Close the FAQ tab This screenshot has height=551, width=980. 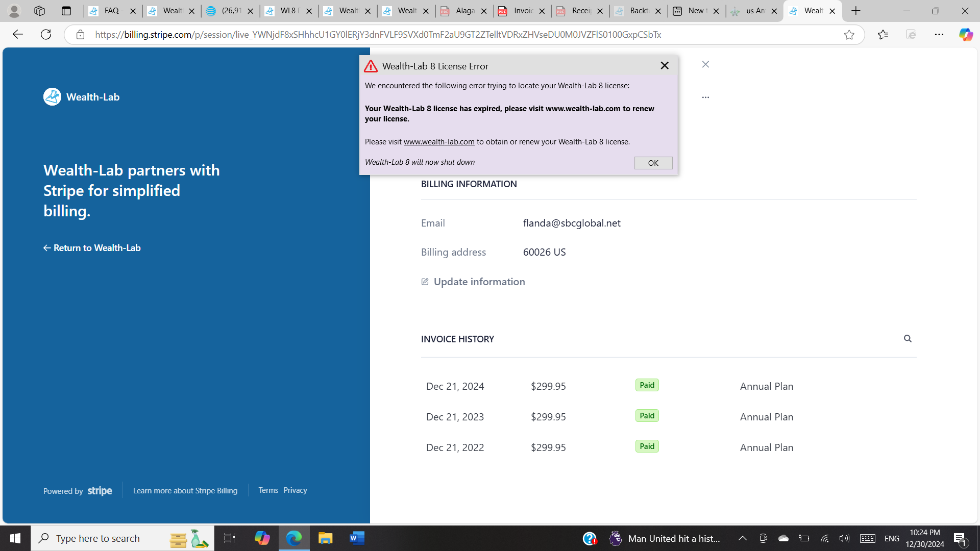[133, 11]
